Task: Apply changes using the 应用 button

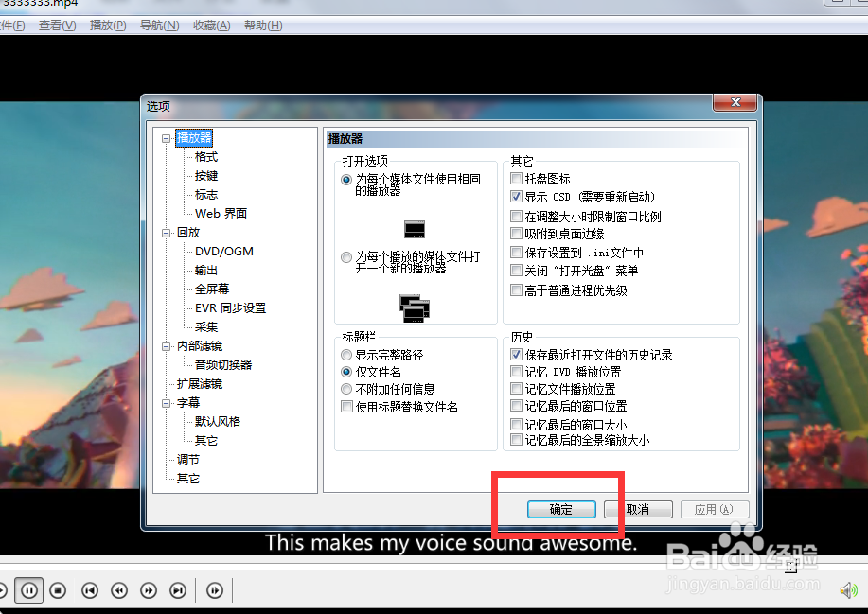Action: 715,509
